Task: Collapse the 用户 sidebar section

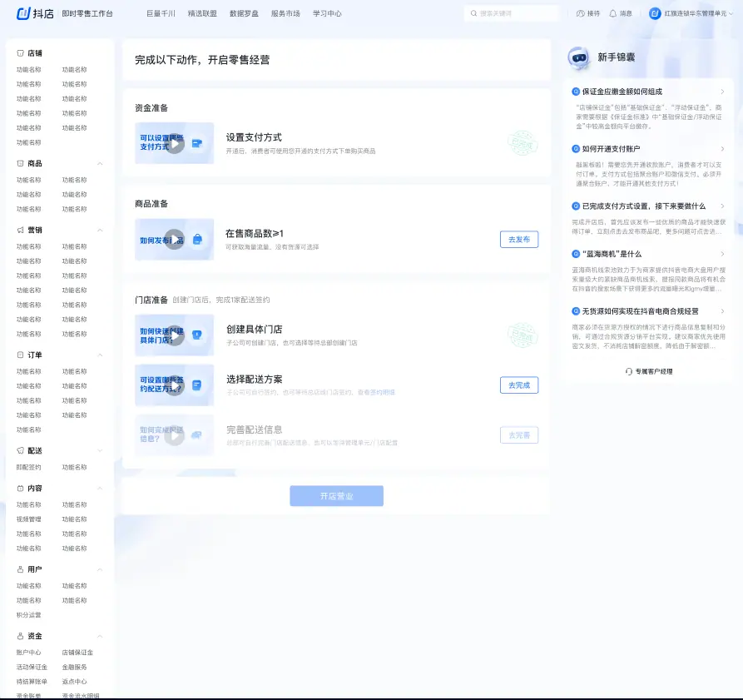Action: (100, 569)
